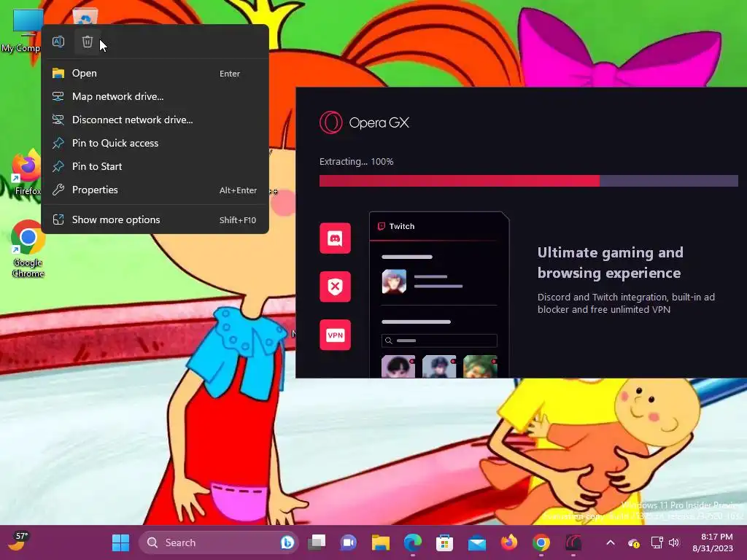Choose Pin to Start entry
Screen dimensions: 747x560
(155, 166)
